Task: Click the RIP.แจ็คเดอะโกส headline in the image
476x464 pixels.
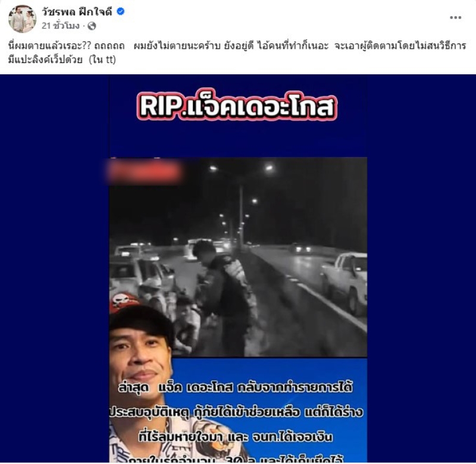Action: point(237,107)
